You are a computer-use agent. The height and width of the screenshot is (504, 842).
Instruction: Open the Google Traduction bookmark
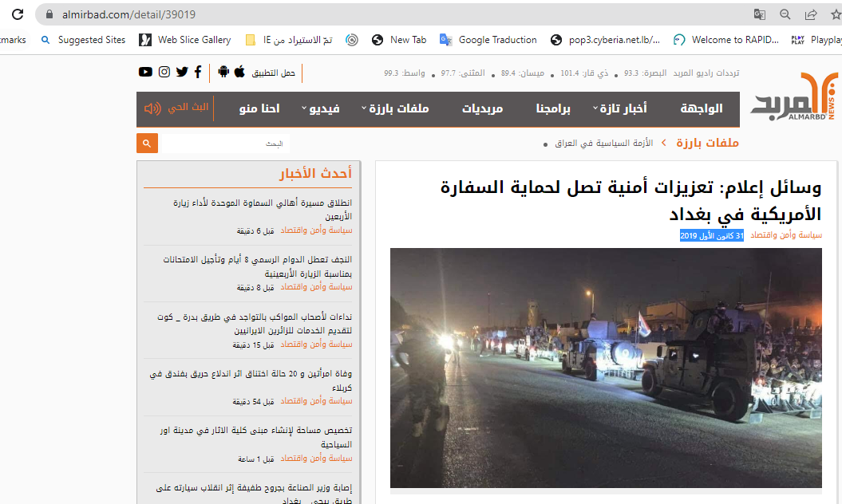click(x=488, y=40)
